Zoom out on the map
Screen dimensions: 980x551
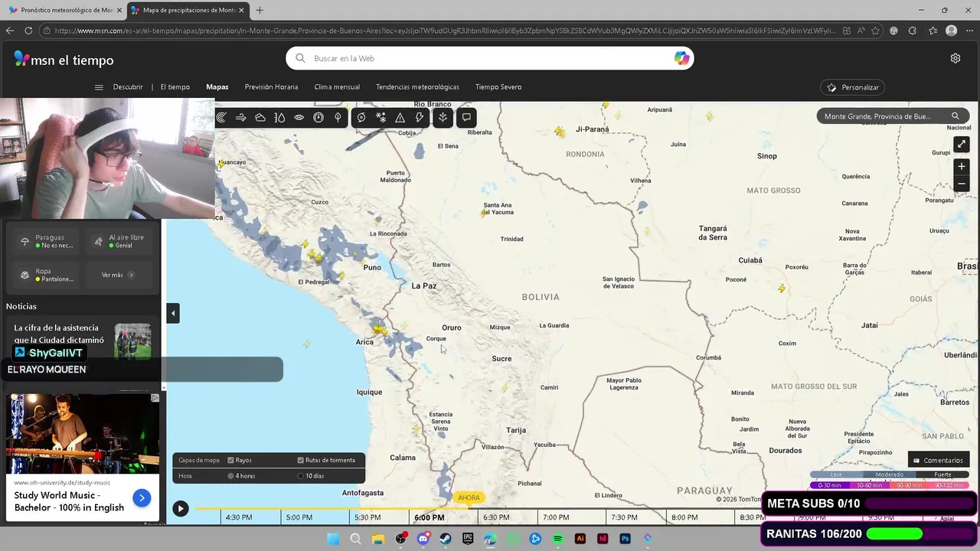(962, 184)
